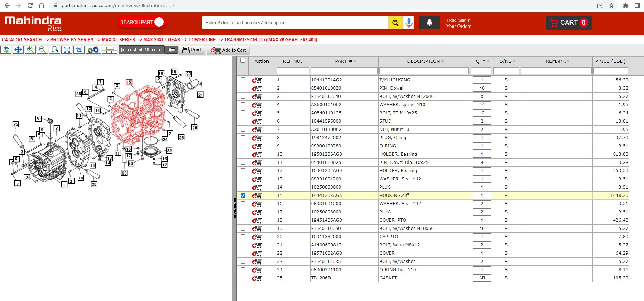Screen dimensions: 644x301
Task: Select the zoom-to-area selection tool
Action: click(x=55, y=50)
